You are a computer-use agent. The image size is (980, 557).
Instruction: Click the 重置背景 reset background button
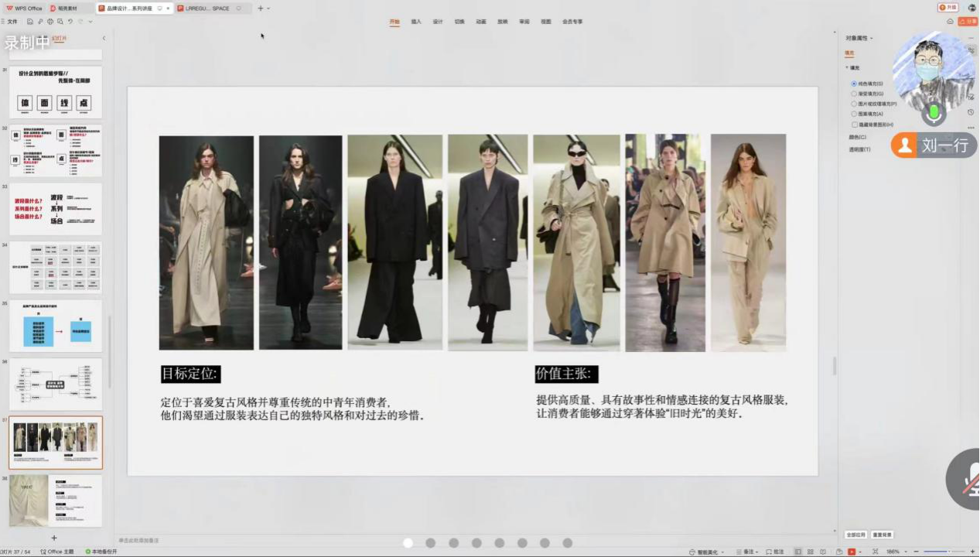point(882,535)
